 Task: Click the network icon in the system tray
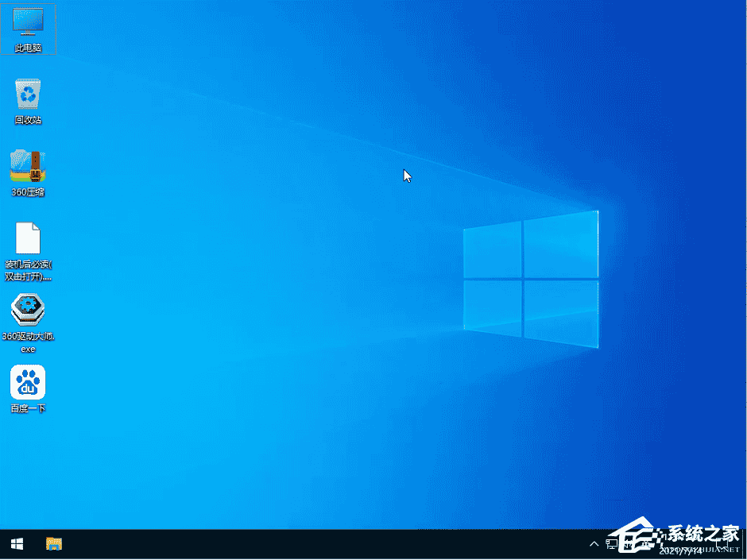pyautogui.click(x=610, y=544)
